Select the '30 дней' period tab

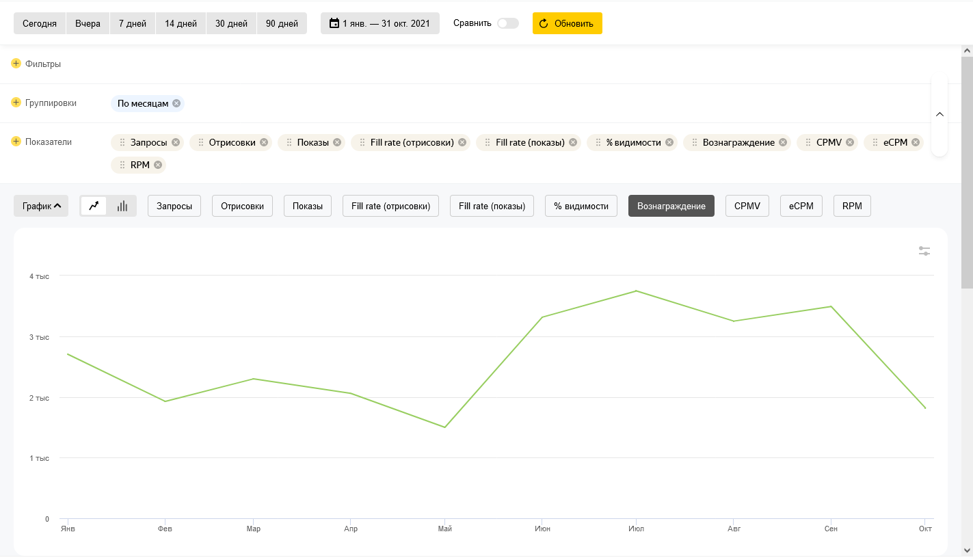pyautogui.click(x=231, y=23)
